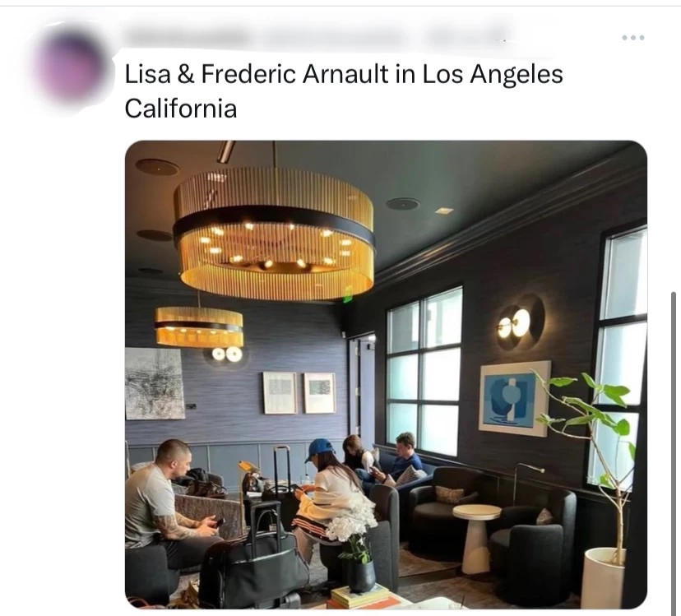Click the post text mentioning Los Angeles
681x616 pixels.
pyautogui.click(x=344, y=74)
